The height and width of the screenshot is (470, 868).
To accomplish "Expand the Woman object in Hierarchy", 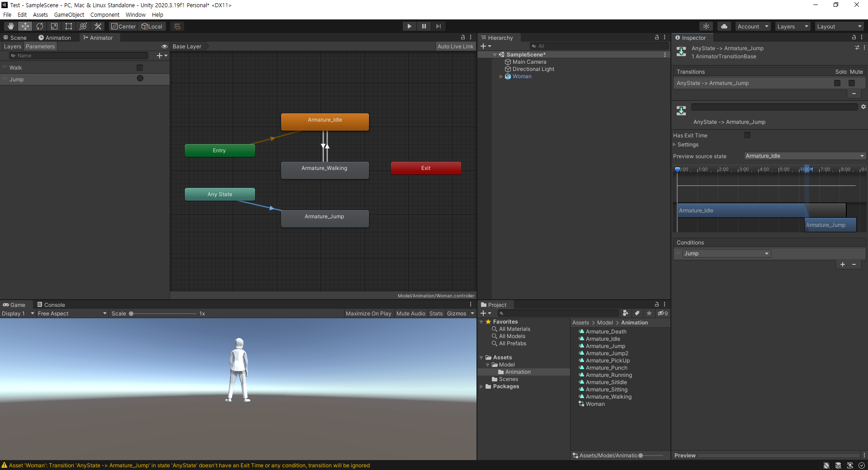I will coord(501,76).
